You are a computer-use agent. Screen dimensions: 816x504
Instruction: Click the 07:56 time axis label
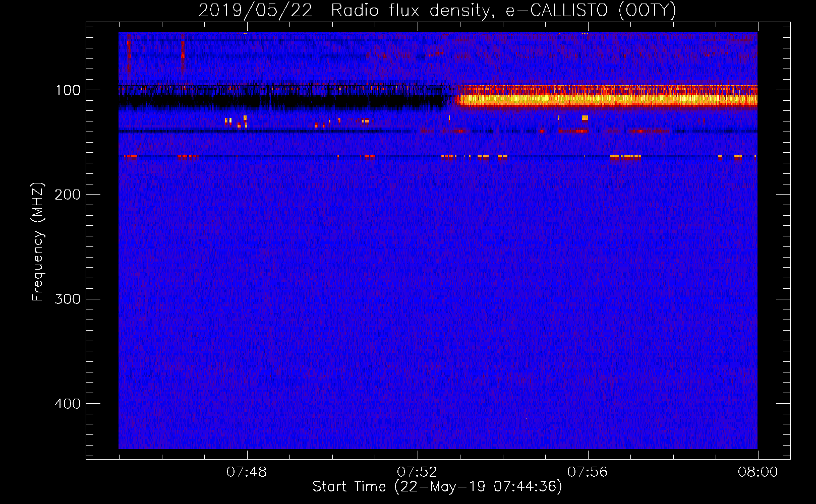pyautogui.click(x=588, y=472)
